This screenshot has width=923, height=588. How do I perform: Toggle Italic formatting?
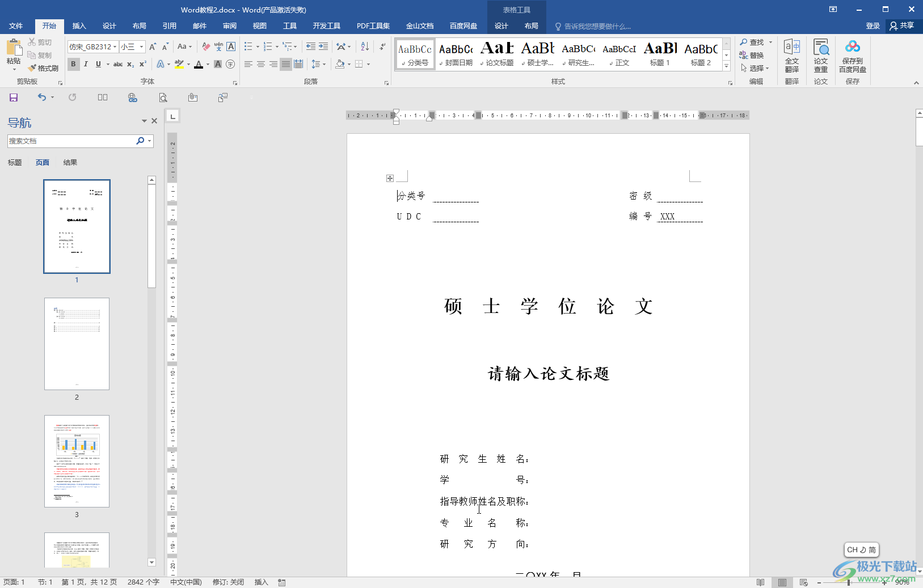click(86, 64)
